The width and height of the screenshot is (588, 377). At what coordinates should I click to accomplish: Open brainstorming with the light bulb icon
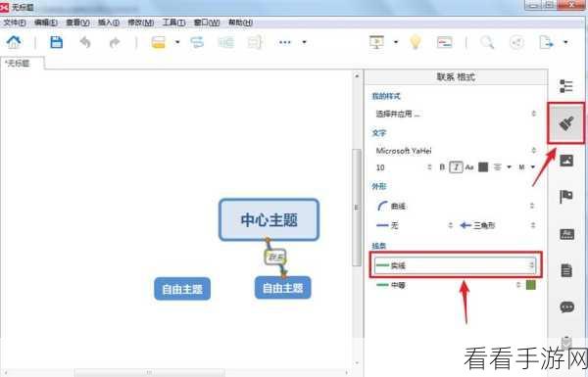(416, 41)
